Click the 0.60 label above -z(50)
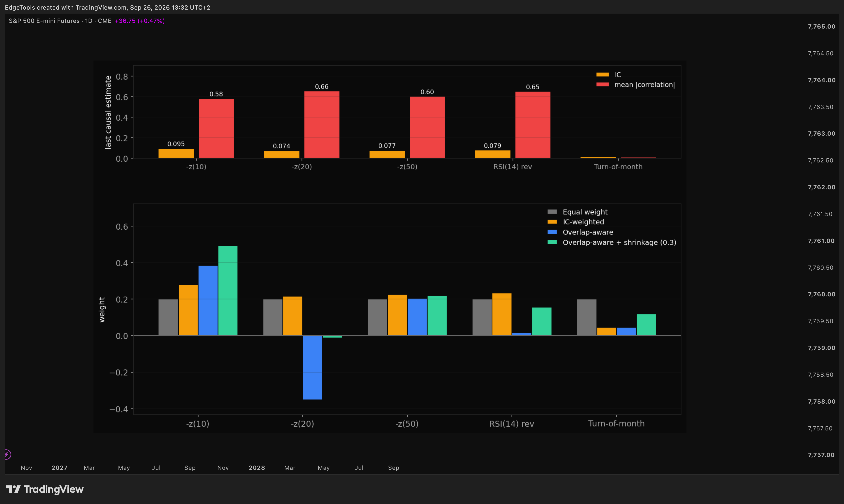 427,92
